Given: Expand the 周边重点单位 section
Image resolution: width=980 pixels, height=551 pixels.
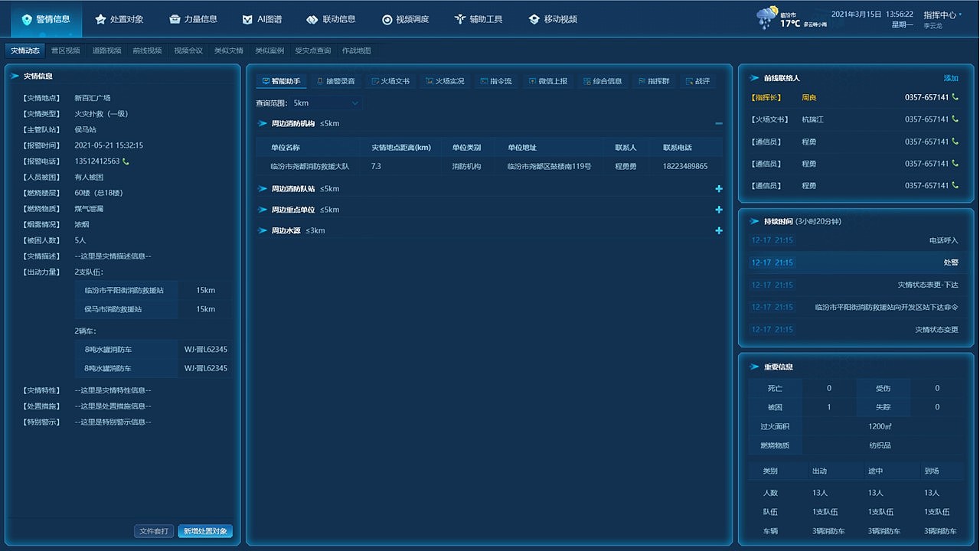Looking at the screenshot, I should [x=718, y=210].
